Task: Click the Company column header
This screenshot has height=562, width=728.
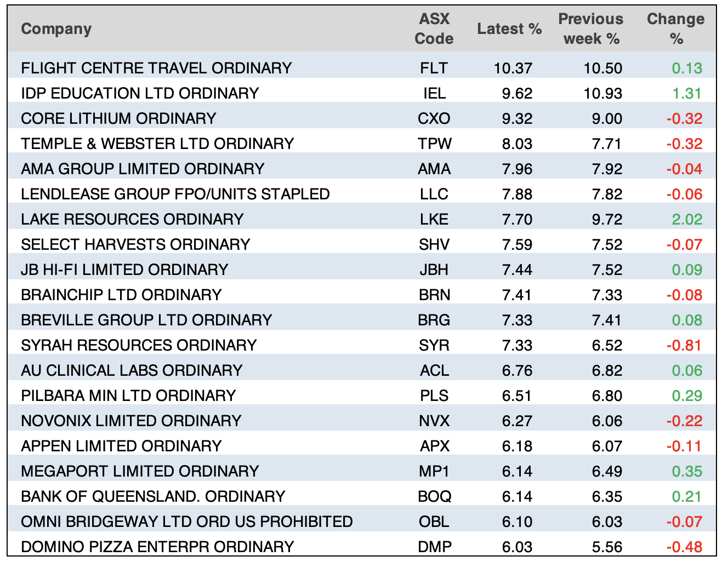Action: pos(56,29)
